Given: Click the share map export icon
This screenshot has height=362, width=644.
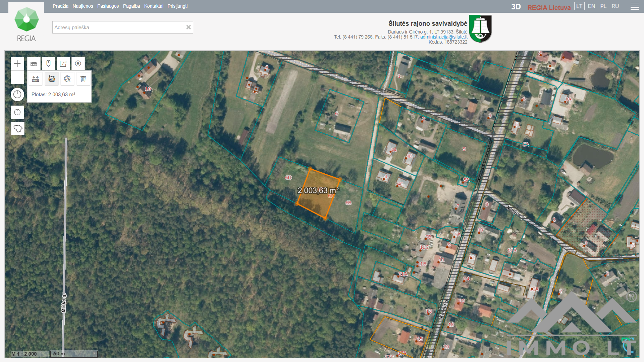Looking at the screenshot, I should (x=63, y=64).
